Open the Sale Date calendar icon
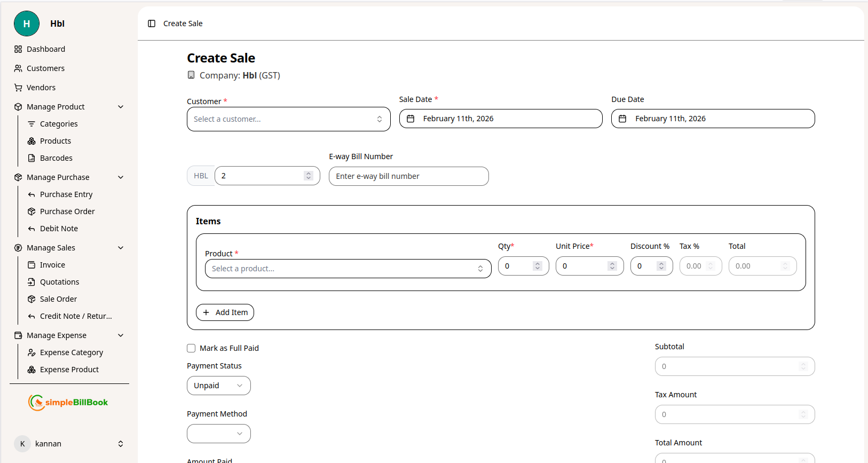Image resolution: width=868 pixels, height=463 pixels. [411, 119]
